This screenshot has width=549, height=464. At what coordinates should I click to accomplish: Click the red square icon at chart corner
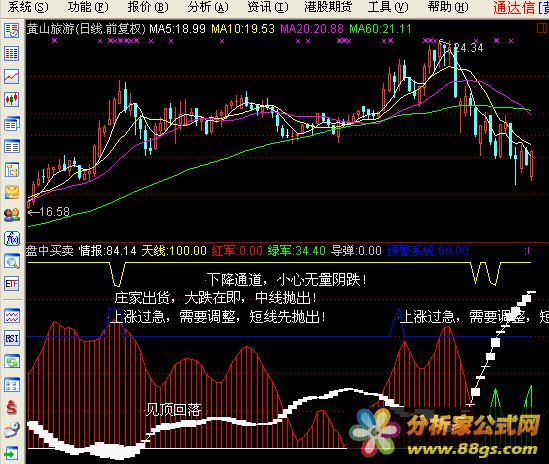[542, 28]
